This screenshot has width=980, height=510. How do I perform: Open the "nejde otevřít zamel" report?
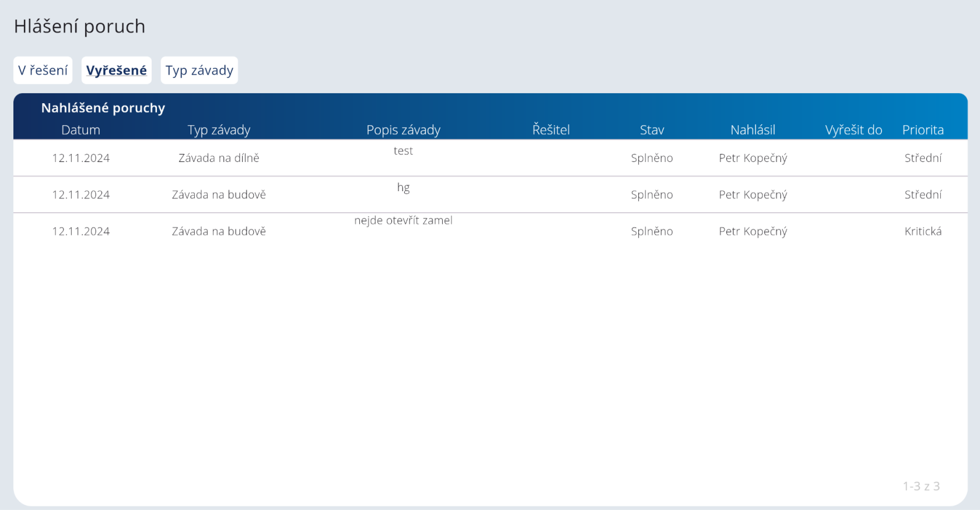[403, 220]
